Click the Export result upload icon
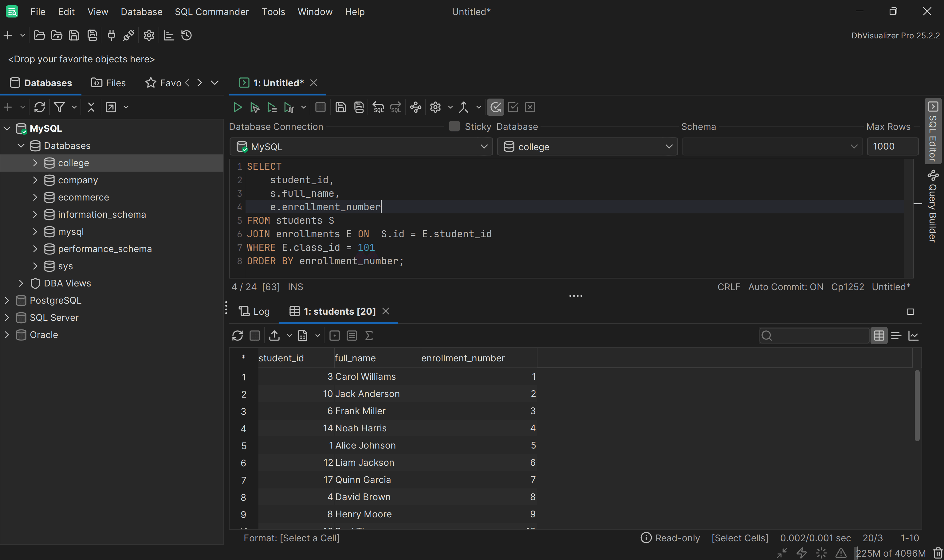 (274, 336)
